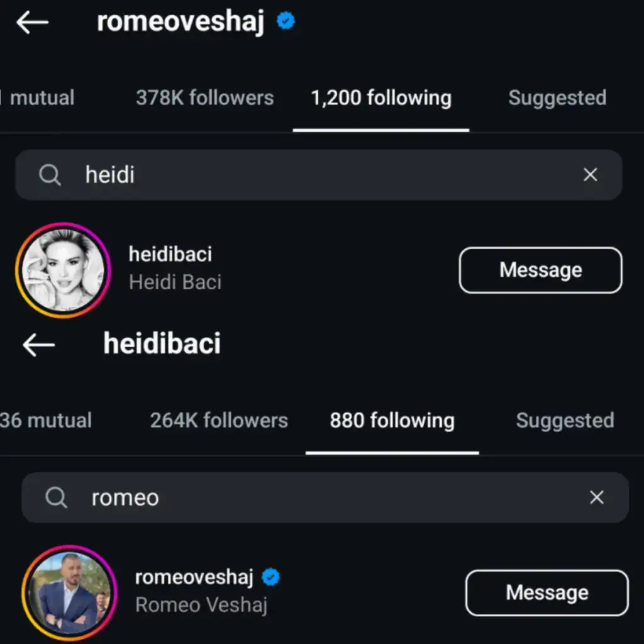Tap the magnifier icon in romeo search

tap(57, 497)
